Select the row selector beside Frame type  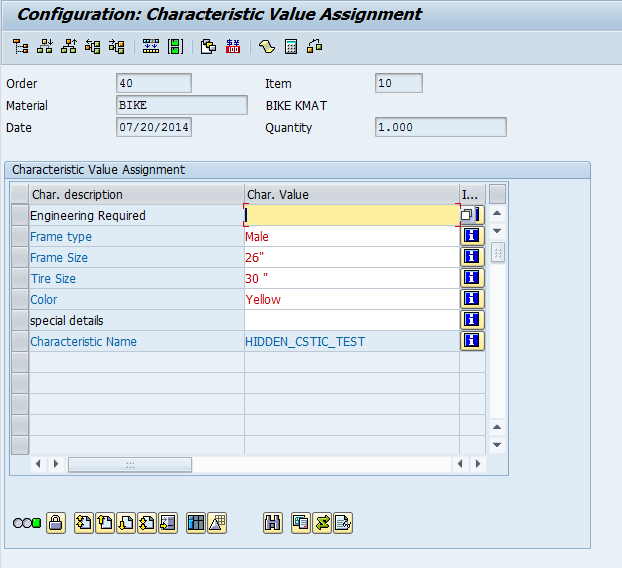pyautogui.click(x=20, y=236)
